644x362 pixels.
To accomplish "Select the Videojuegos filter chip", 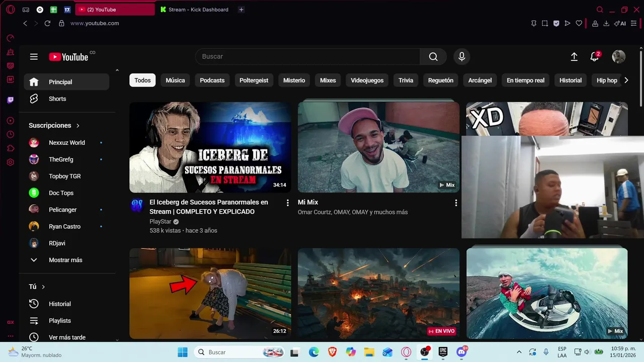I will point(367,80).
